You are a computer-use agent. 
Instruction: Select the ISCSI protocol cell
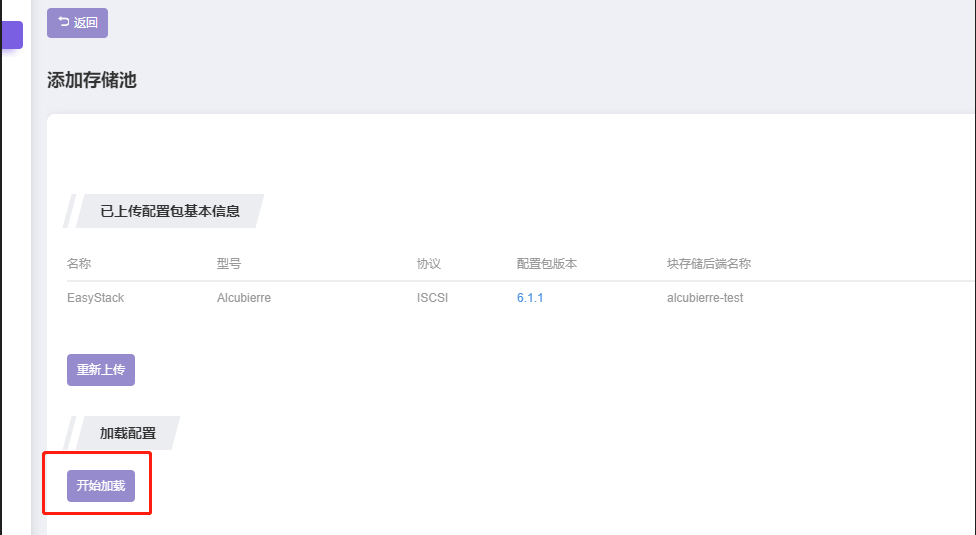coord(432,298)
